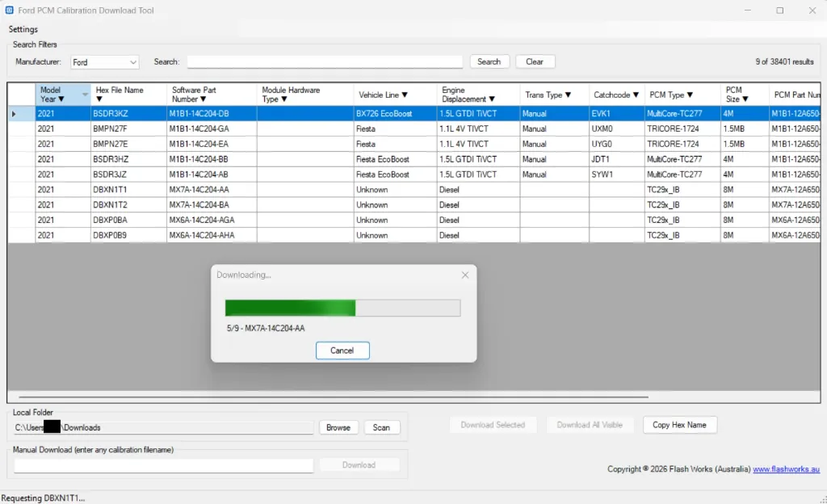
Task: Open Vehicle Line column filter arrow
Action: click(x=405, y=95)
